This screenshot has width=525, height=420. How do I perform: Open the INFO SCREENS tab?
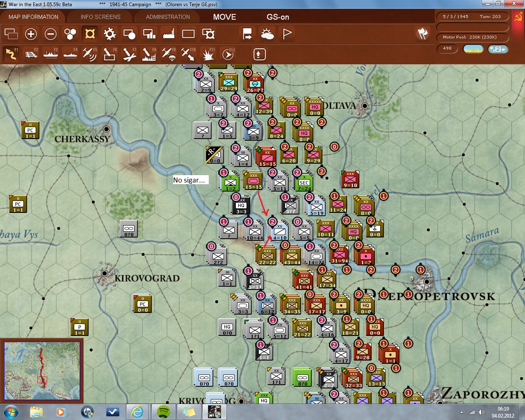100,17
